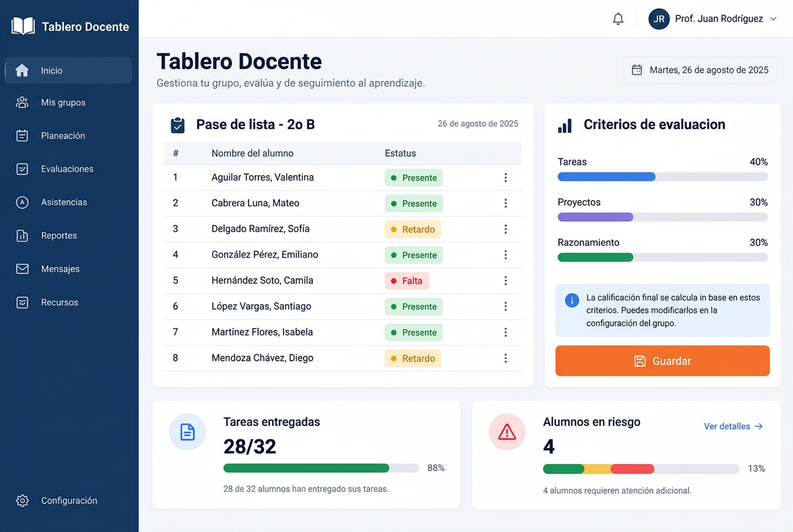Open Configuración at the sidebar bottom
793x532 pixels.
[x=68, y=501]
